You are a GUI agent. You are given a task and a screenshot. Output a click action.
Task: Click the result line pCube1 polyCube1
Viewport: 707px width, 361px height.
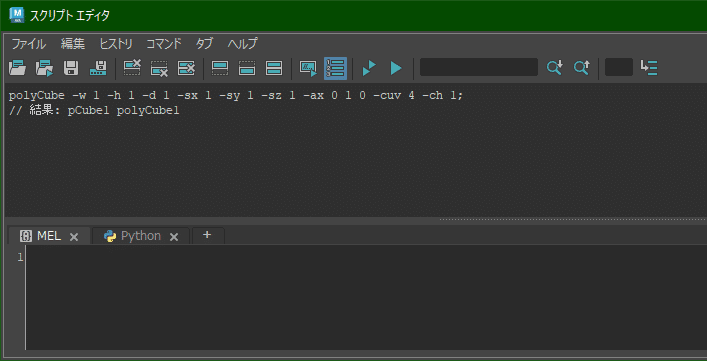94,111
